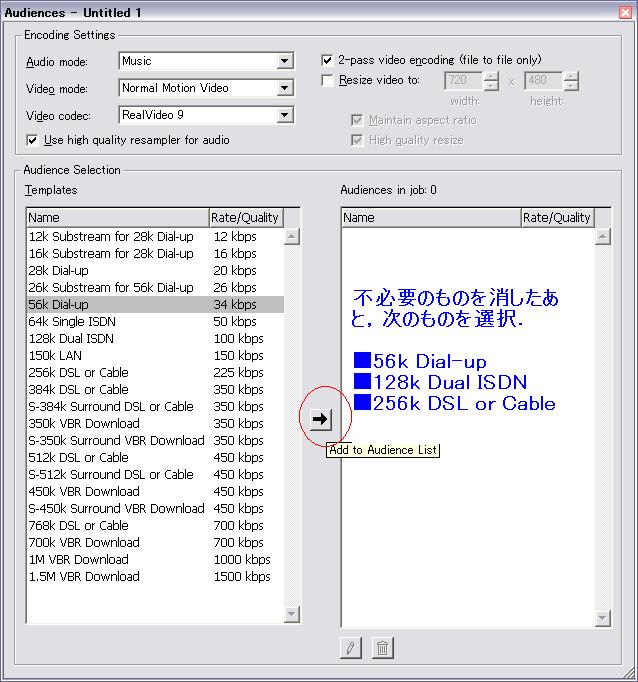Select the 768k DSL or Cable template

point(155,525)
